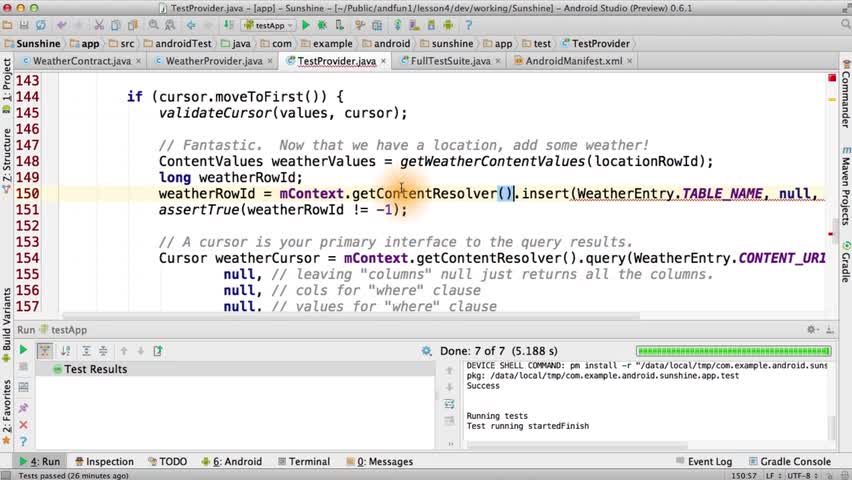Close the Run panel with red X
852x480 pixels.
pos(23,425)
